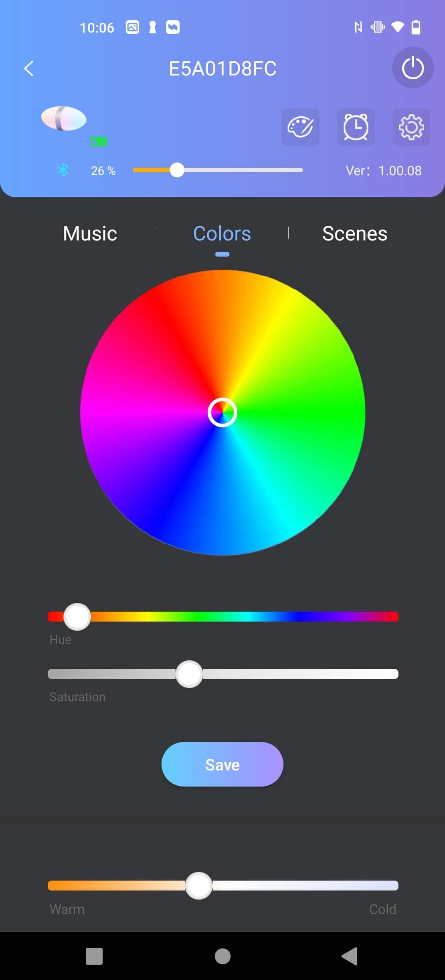
Task: Tap the Save button
Action: pyautogui.click(x=222, y=765)
